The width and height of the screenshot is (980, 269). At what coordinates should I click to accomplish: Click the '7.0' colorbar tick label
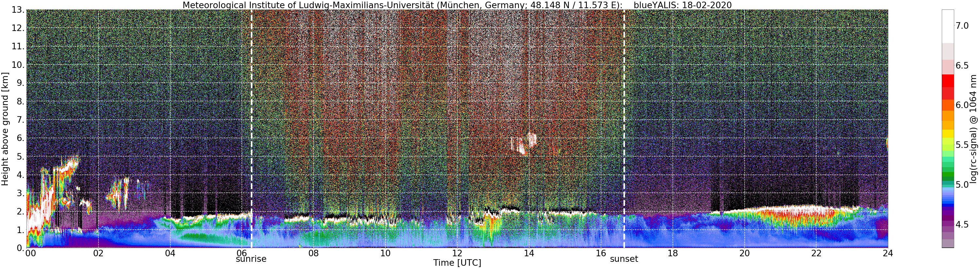962,25
